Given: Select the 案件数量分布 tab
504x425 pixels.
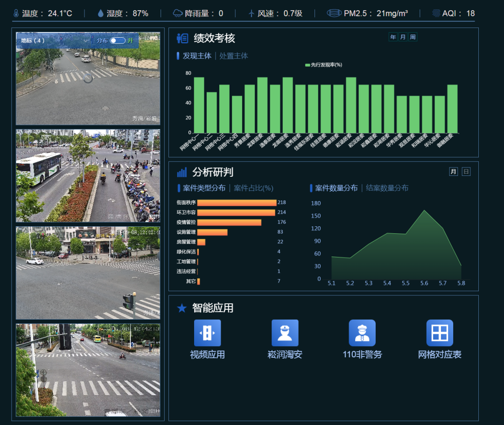Looking at the screenshot, I should point(336,188).
